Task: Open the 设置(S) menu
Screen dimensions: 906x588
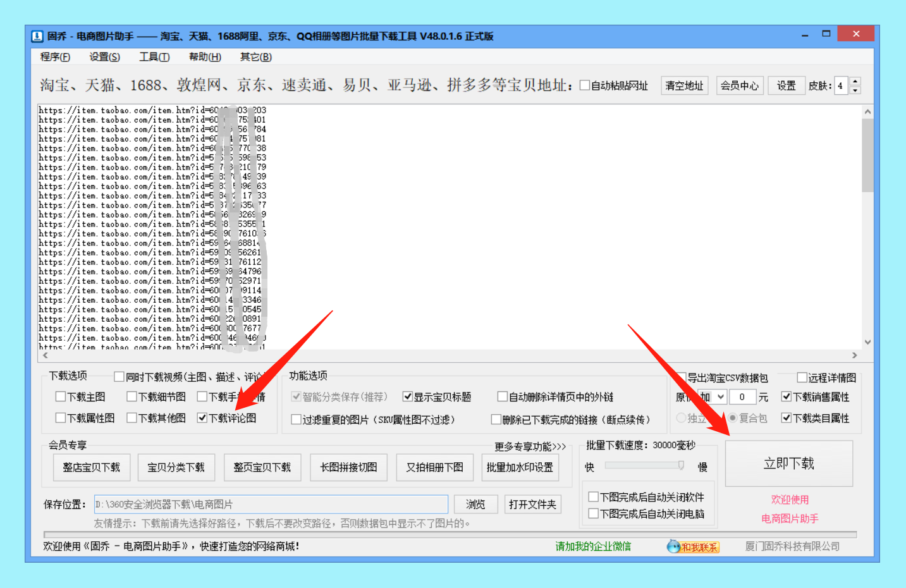Action: (104, 57)
